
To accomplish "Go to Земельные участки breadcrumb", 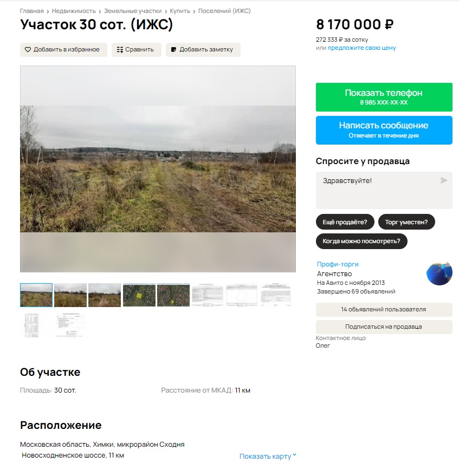I will coord(133,11).
